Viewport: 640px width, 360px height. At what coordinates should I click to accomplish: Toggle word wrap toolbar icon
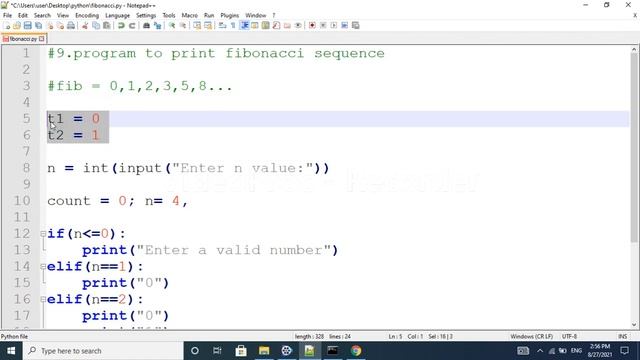pyautogui.click(x=222, y=25)
